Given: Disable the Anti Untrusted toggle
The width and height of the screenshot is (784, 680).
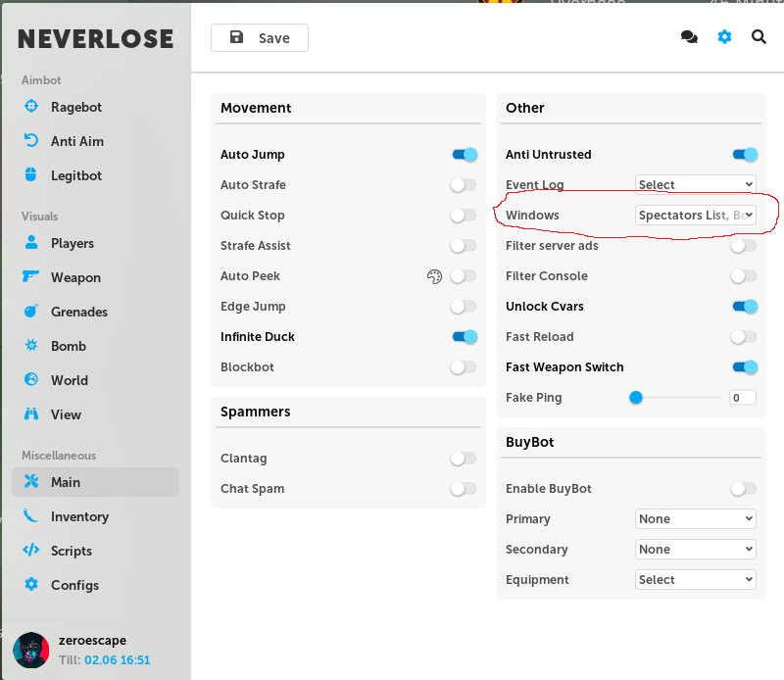Looking at the screenshot, I should click(745, 155).
